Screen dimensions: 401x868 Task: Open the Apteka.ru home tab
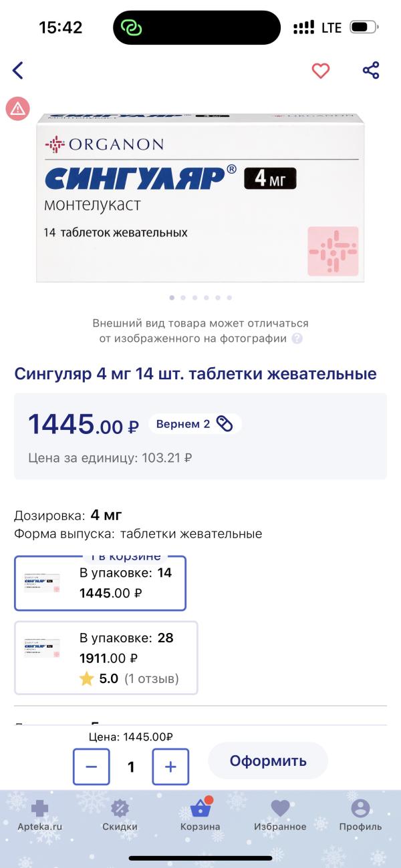40,815
